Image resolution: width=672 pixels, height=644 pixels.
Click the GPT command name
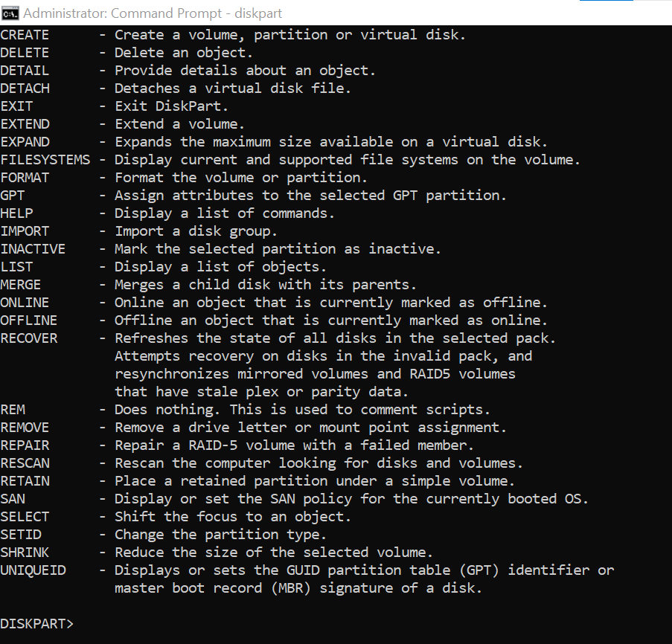(13, 196)
